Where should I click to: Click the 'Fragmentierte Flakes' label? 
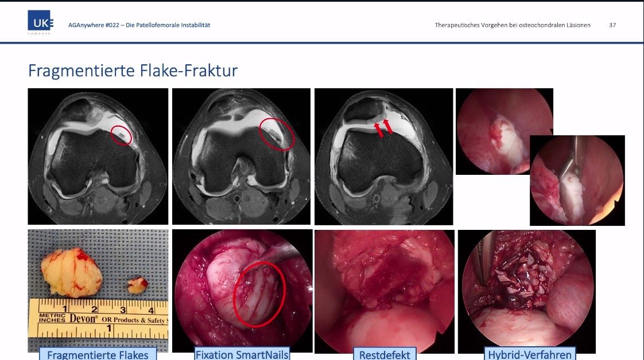[x=98, y=354]
